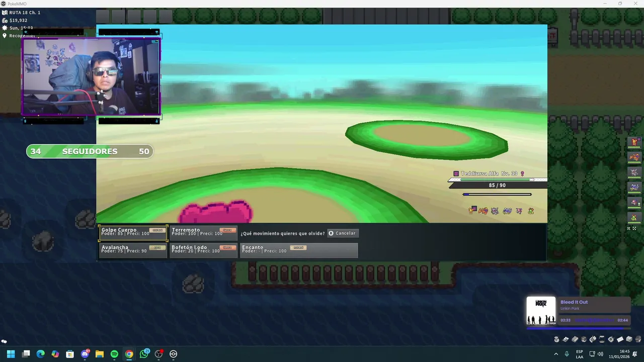
Task: Open the seventh hotbar device icon
Action: click(x=611, y=339)
